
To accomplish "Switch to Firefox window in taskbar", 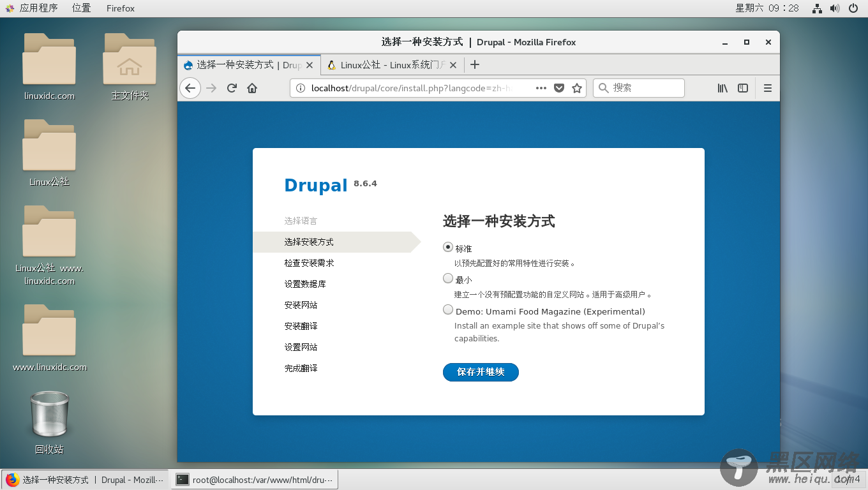I will tap(85, 480).
